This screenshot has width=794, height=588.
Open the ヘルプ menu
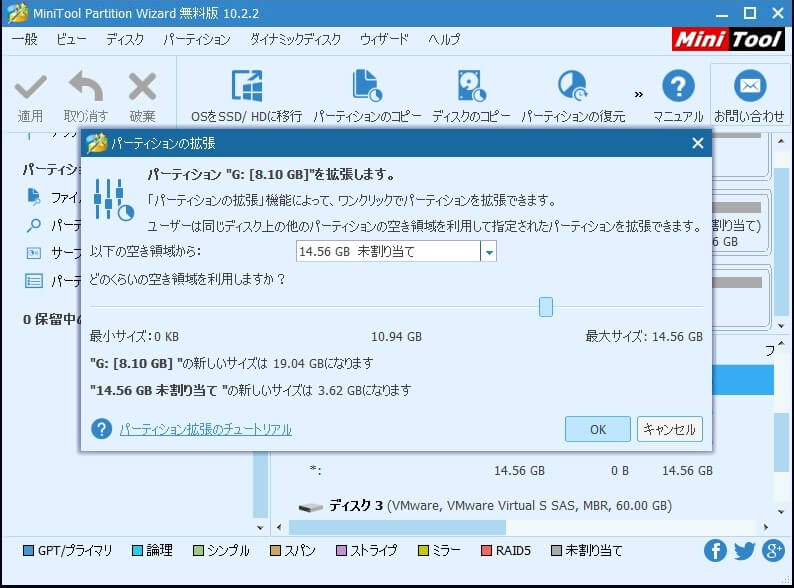click(444, 39)
